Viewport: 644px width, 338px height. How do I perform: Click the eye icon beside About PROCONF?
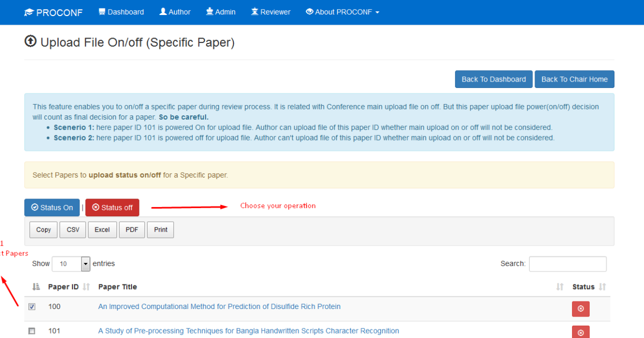pyautogui.click(x=309, y=12)
